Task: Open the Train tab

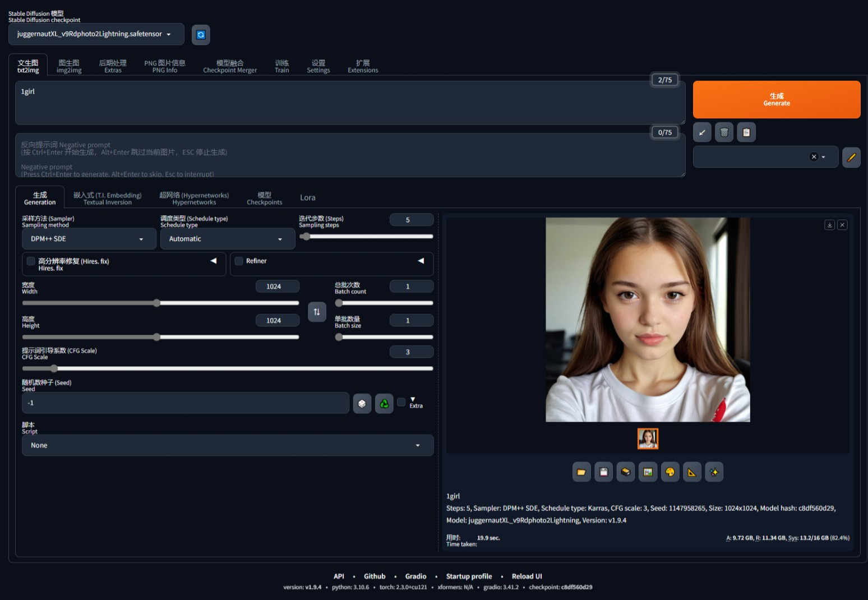Action: pyautogui.click(x=282, y=67)
